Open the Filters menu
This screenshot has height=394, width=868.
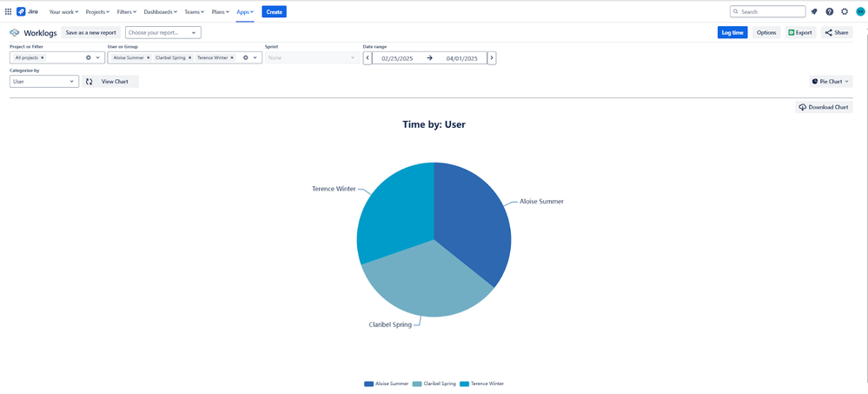[126, 11]
